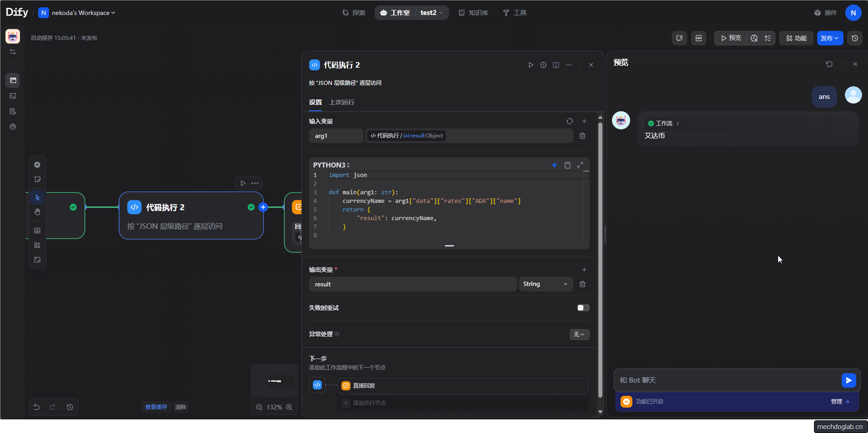This screenshot has width=868, height=433.
Task: Delete the arg1 input variable
Action: click(x=582, y=136)
